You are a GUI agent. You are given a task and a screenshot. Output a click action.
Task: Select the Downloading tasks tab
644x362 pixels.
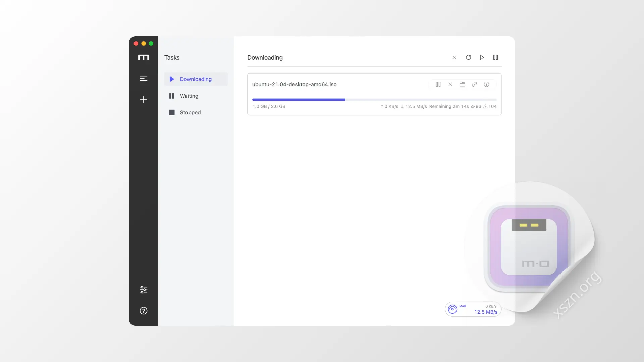click(x=196, y=79)
